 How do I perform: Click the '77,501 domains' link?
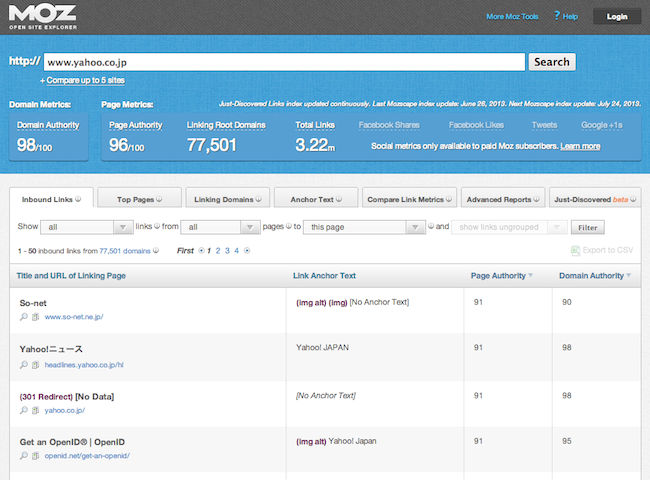click(x=125, y=251)
